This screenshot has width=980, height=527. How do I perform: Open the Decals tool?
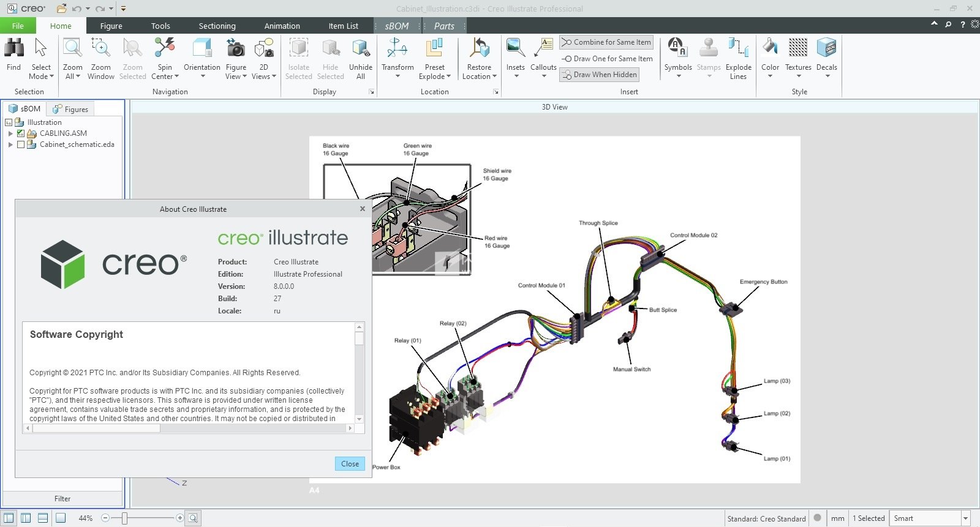[826, 58]
